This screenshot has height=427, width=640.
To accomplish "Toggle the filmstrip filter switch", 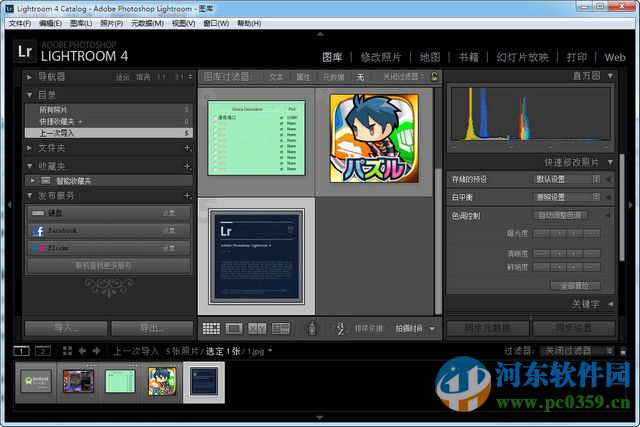I will point(623,351).
